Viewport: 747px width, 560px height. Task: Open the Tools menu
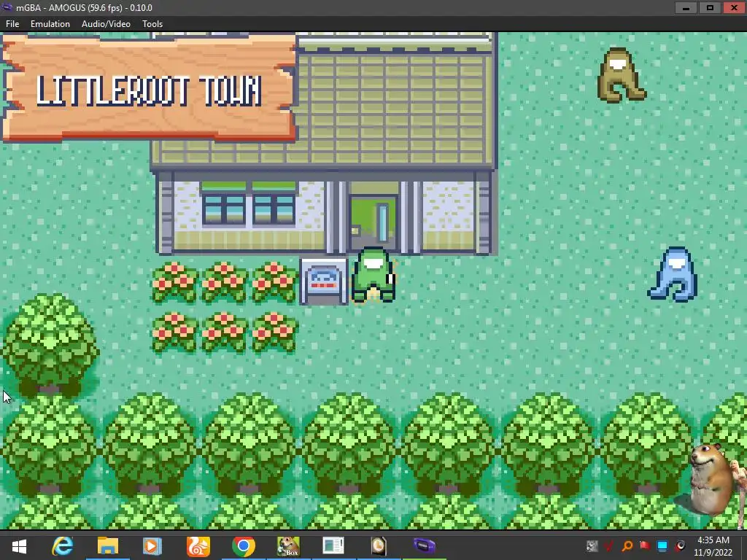click(x=152, y=24)
